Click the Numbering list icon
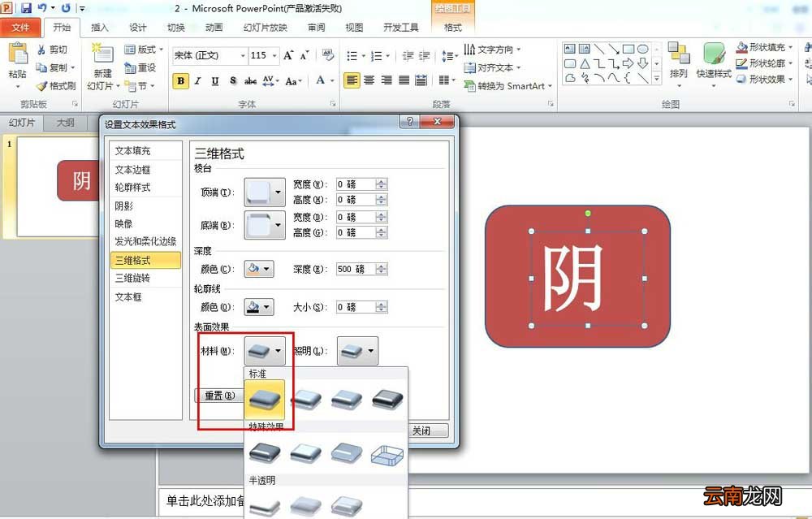 click(x=377, y=55)
